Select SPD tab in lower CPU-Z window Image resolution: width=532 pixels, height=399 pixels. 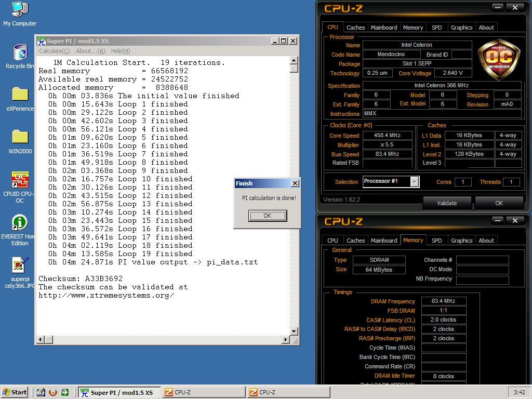pyautogui.click(x=436, y=240)
